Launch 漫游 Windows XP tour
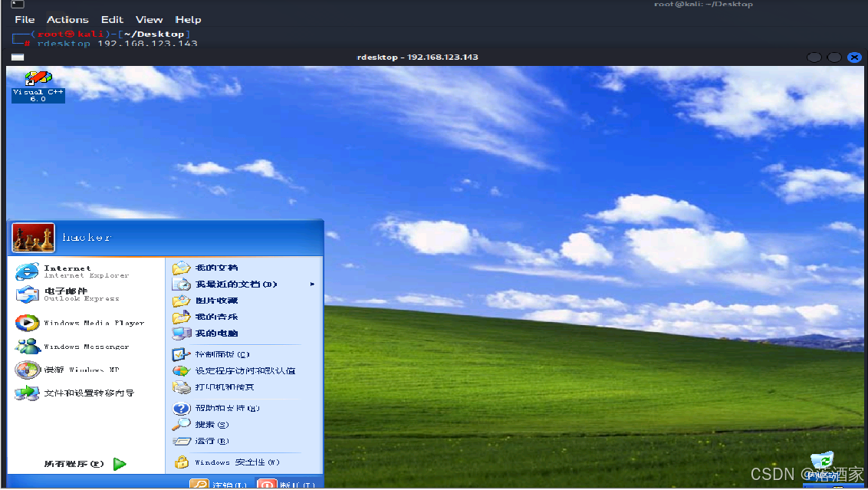 click(67, 370)
